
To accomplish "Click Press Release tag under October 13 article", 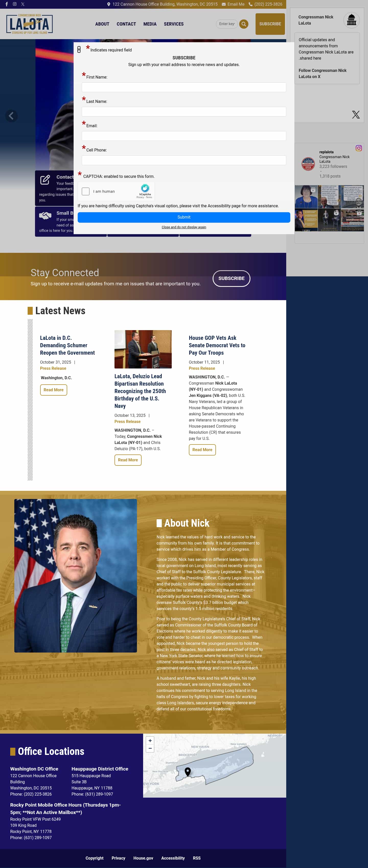I will pos(128,421).
